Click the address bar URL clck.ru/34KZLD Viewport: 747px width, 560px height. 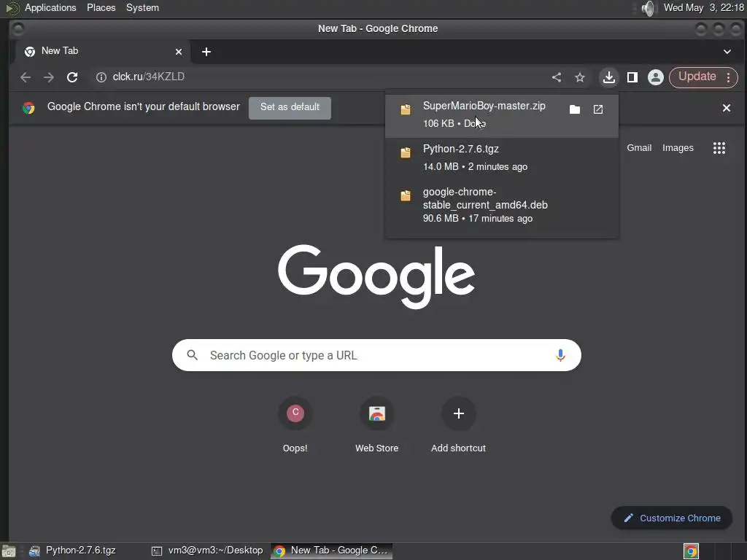pos(149,77)
